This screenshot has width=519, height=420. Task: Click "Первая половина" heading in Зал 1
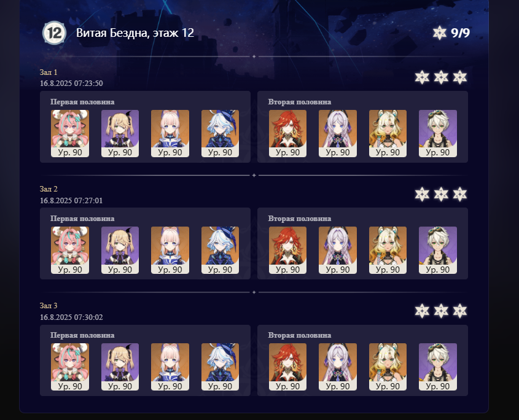(82, 102)
